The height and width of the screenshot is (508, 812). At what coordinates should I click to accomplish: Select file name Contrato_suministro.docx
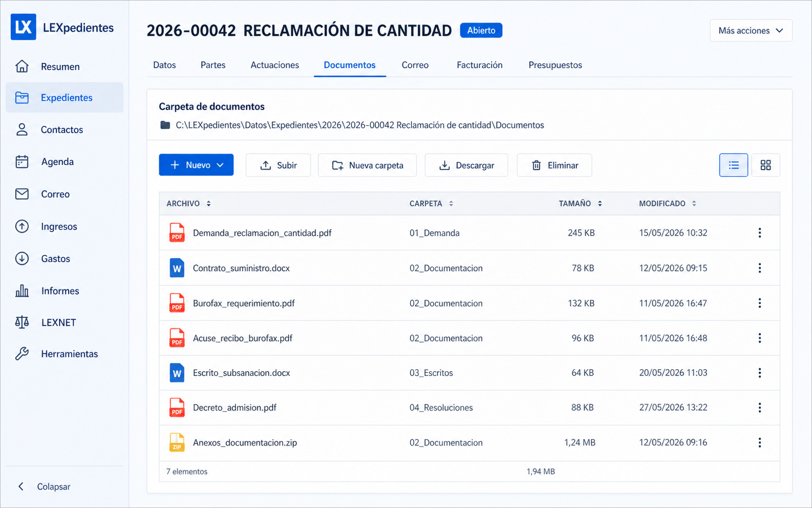point(241,268)
